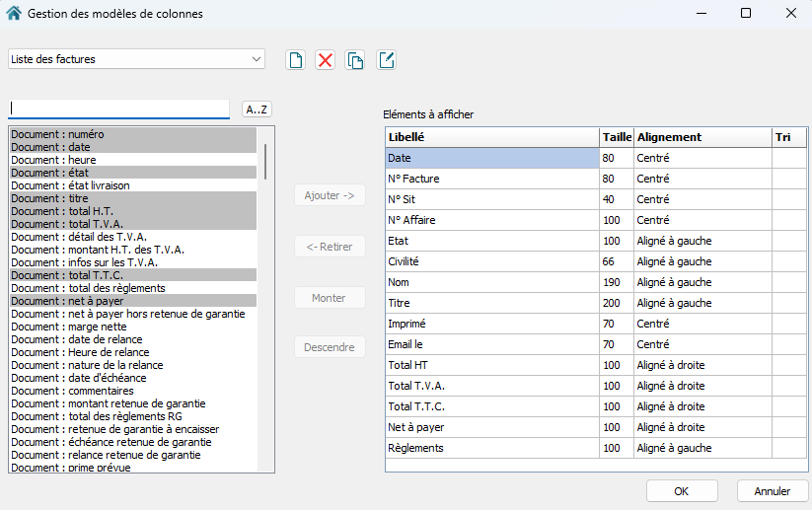Click the new column model icon
The width and height of the screenshot is (812, 510).
295,60
